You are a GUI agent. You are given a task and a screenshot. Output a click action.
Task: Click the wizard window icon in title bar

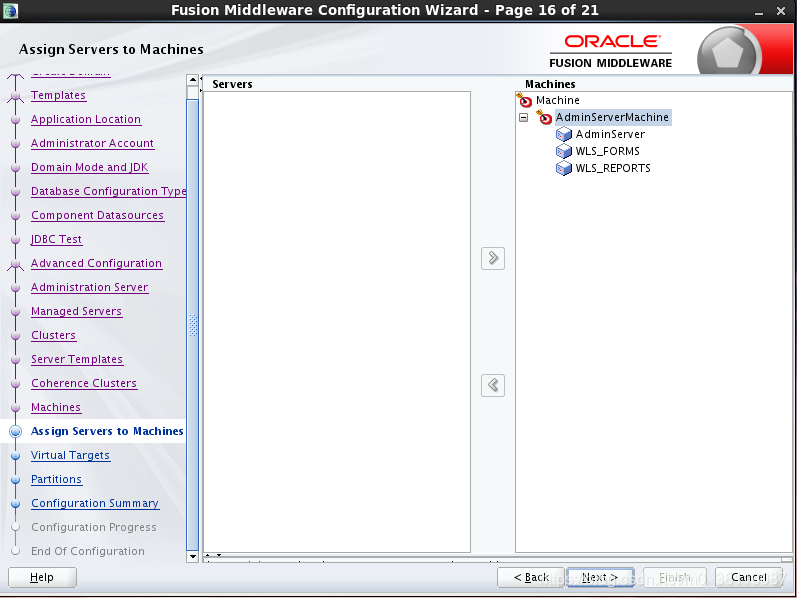pos(10,10)
